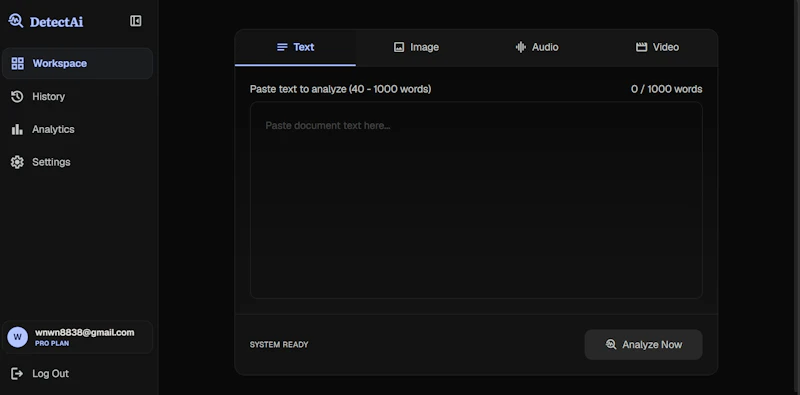
Task: Switch to the Text tab
Action: click(295, 47)
